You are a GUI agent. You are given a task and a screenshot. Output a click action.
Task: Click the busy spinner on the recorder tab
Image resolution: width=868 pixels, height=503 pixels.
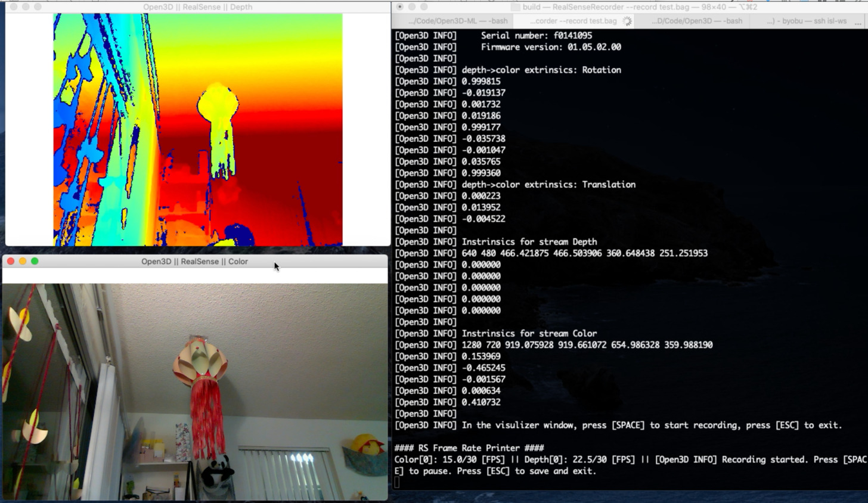tap(627, 21)
